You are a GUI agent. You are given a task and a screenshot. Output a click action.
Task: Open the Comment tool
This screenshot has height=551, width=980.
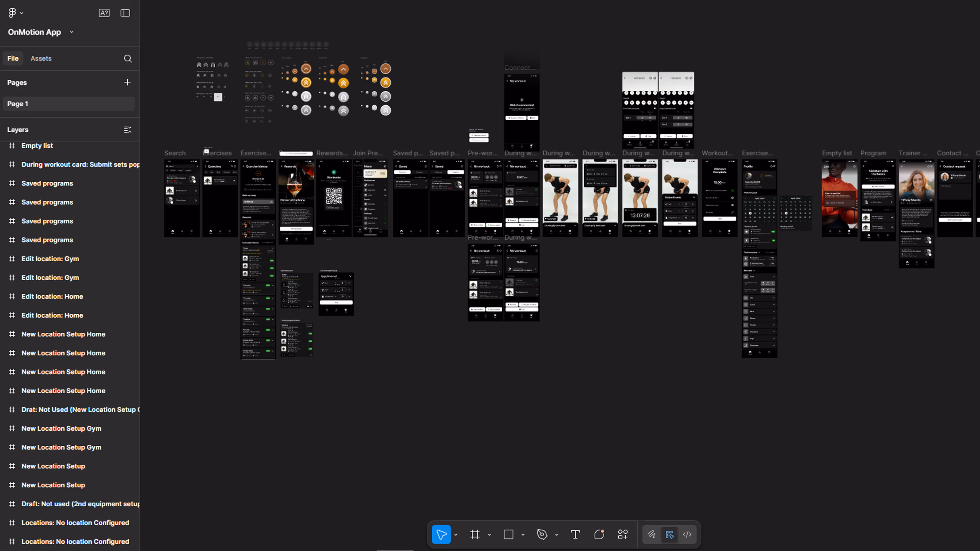pos(599,534)
